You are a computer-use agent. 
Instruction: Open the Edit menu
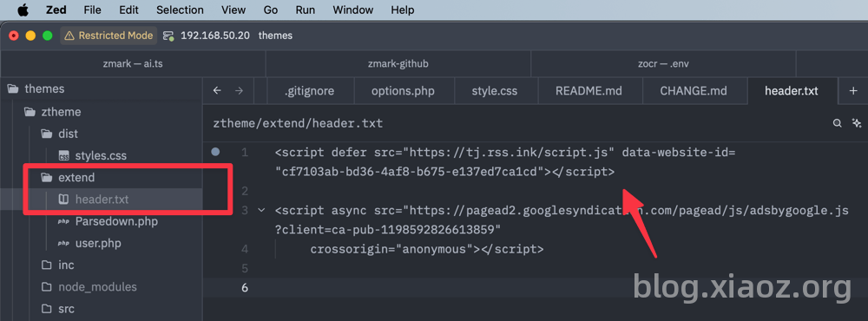point(129,10)
